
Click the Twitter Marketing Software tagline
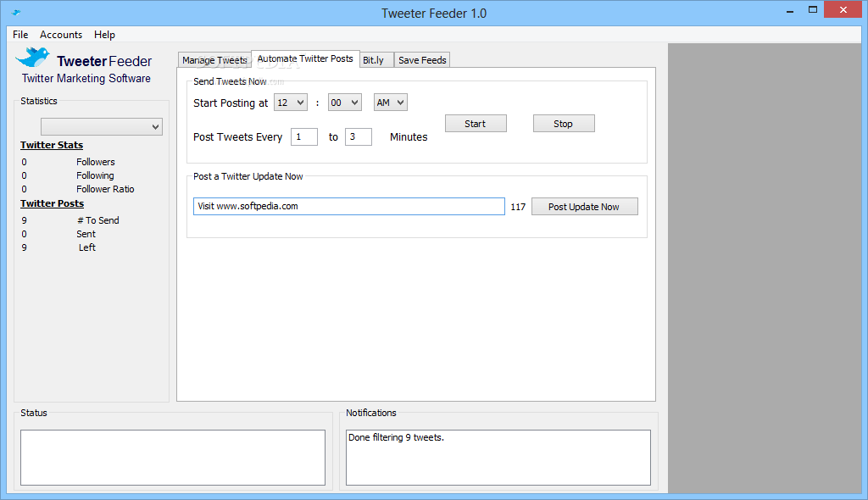[86, 78]
